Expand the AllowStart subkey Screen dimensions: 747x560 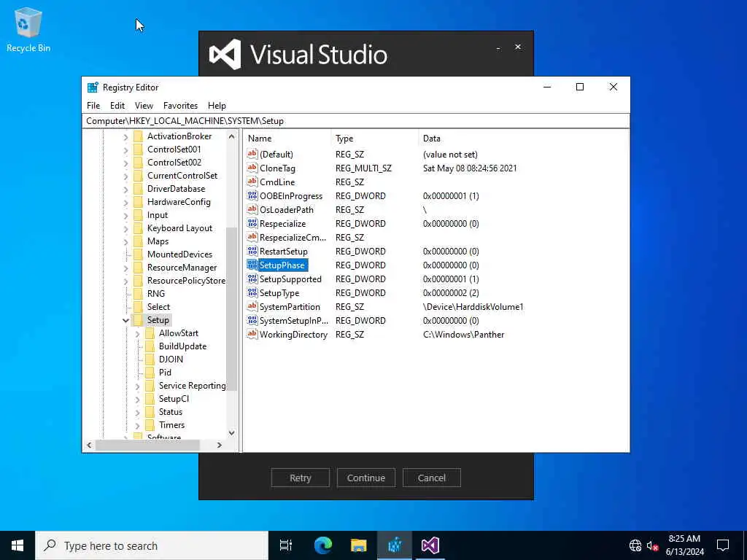(x=138, y=334)
